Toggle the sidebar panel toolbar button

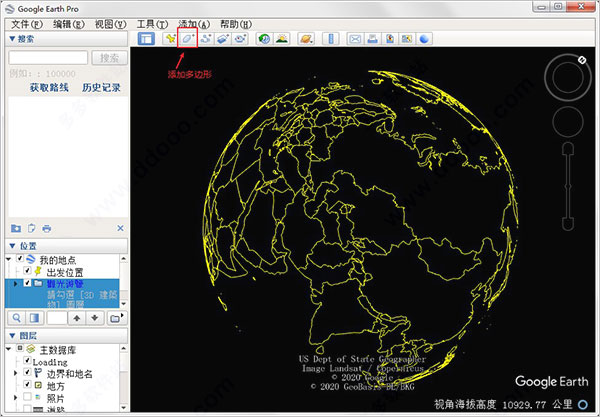(x=146, y=39)
